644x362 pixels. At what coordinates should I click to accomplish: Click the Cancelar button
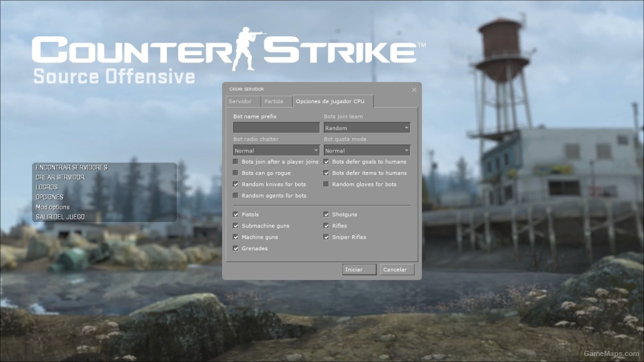[397, 269]
